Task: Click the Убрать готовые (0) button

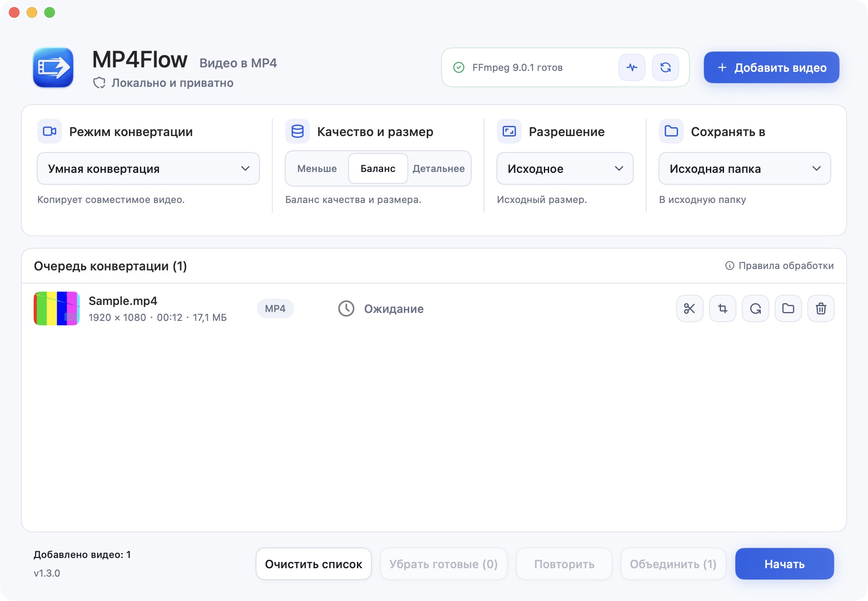Action: point(444,564)
